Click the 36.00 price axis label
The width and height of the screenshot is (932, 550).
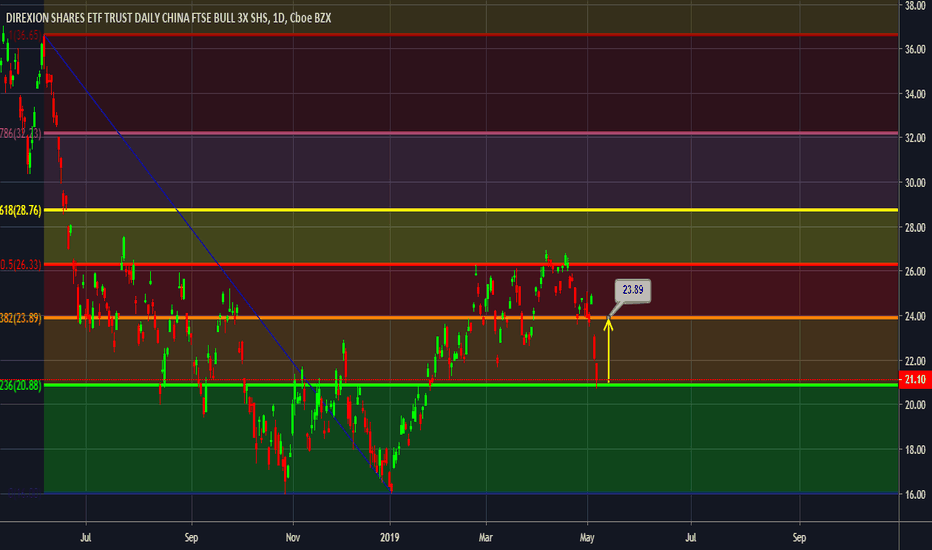click(915, 49)
